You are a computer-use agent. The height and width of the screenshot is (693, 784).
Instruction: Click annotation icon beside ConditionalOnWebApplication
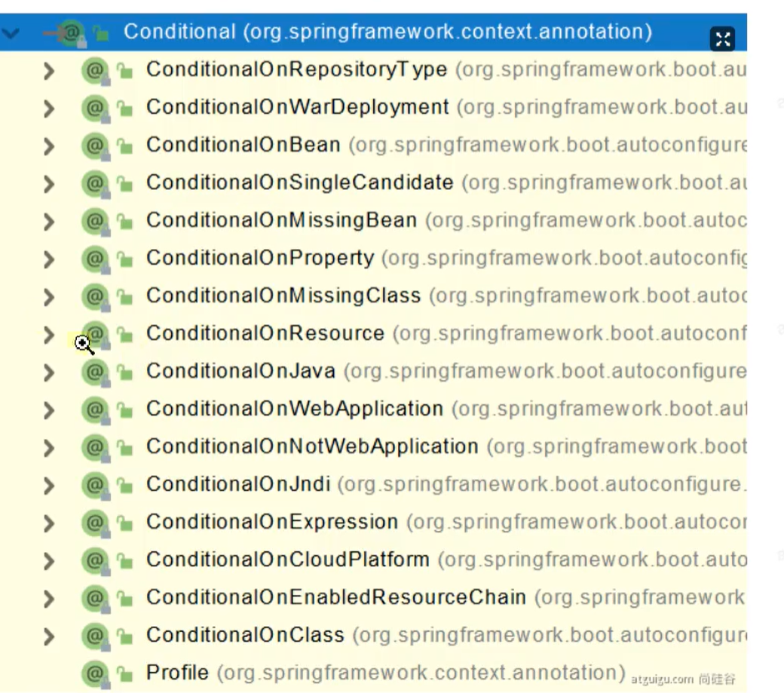point(96,410)
